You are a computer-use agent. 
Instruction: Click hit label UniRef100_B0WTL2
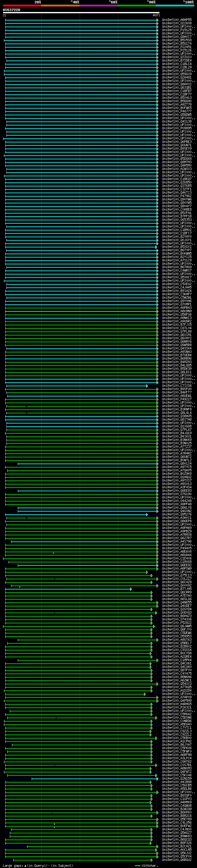[177, 460]
